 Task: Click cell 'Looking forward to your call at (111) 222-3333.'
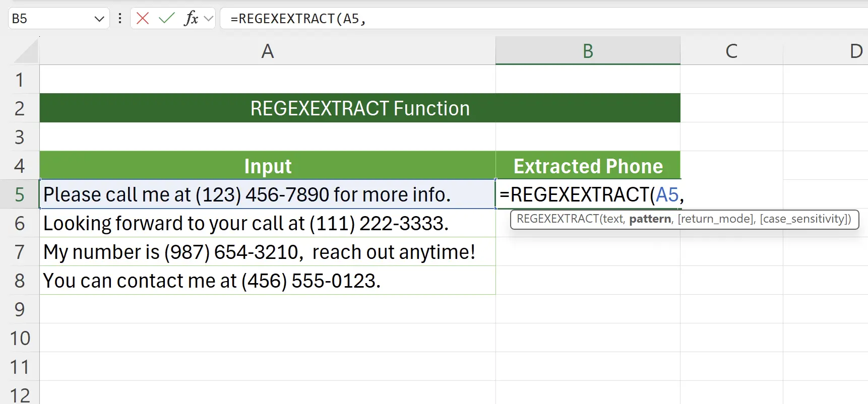tap(268, 223)
